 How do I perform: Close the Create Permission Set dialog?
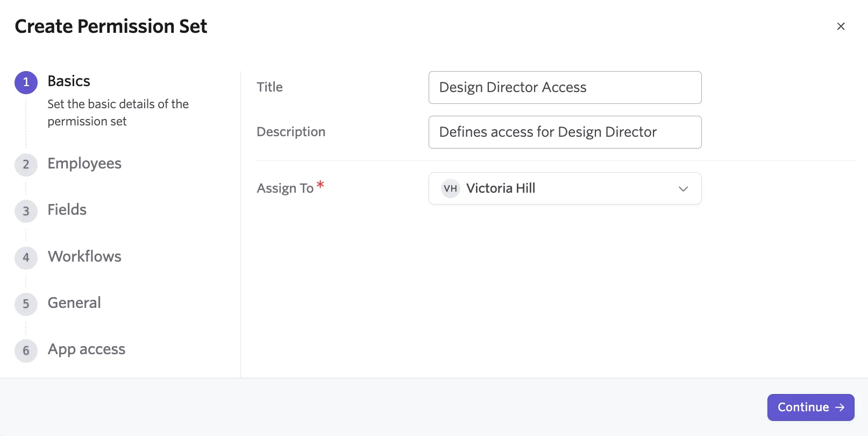841,26
